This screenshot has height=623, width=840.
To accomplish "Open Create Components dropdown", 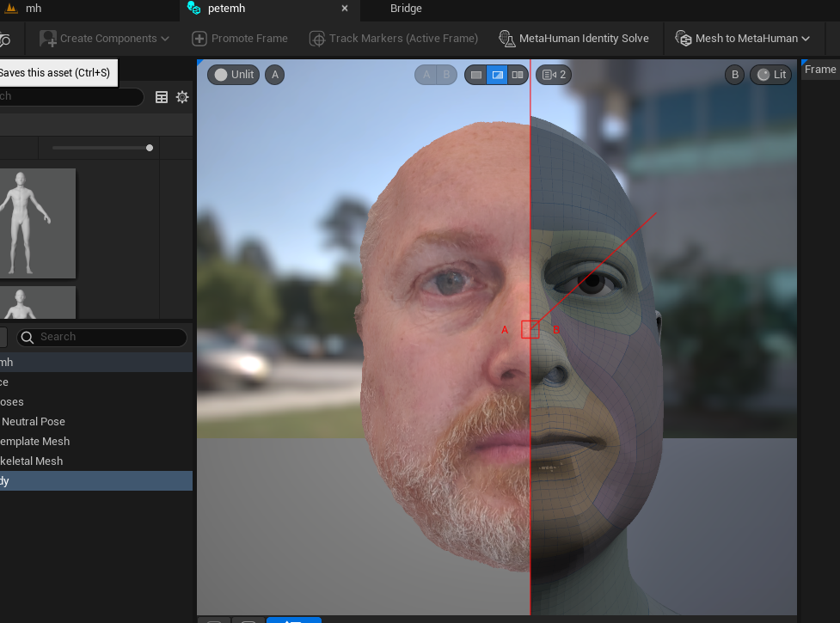I will [x=105, y=39].
